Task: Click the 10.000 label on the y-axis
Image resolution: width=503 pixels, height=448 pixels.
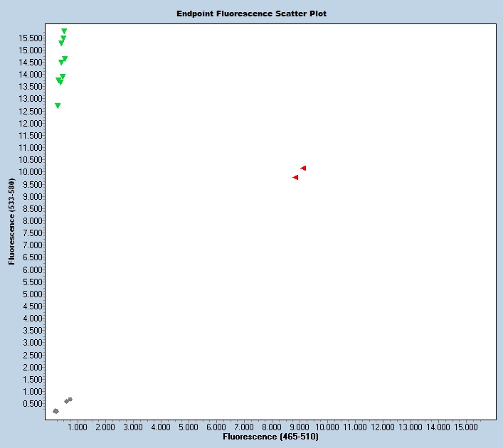Action: pos(28,172)
